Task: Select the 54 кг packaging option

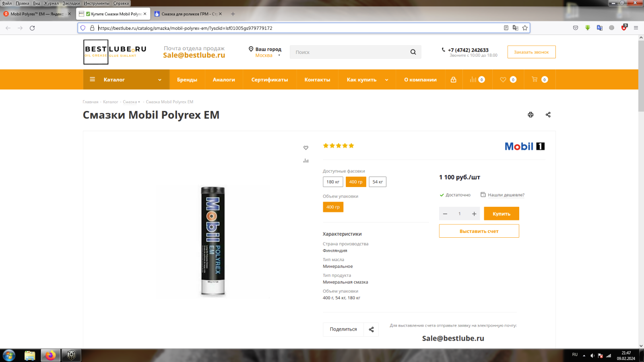Action: tap(378, 182)
